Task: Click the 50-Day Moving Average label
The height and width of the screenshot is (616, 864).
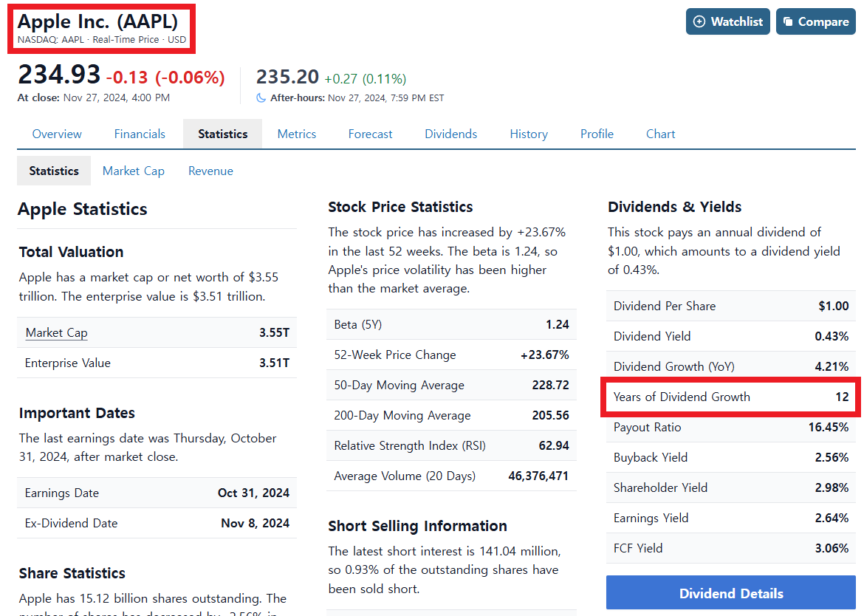Action: pos(399,385)
